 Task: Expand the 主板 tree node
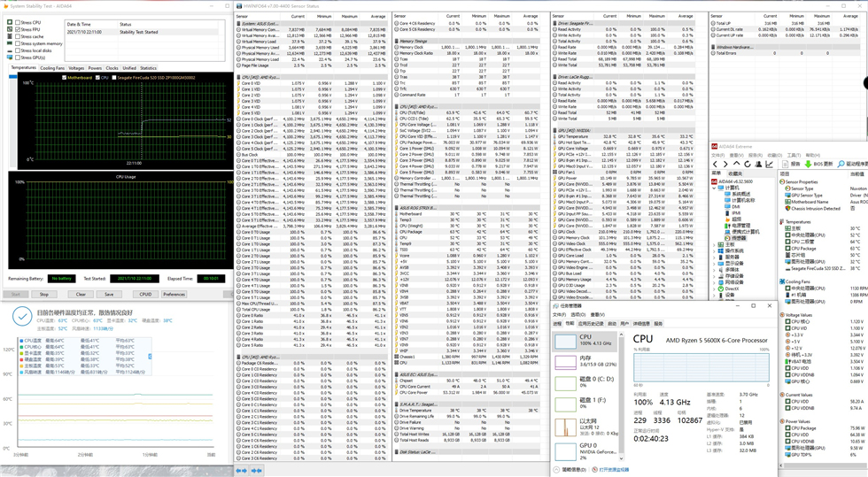[714, 244]
